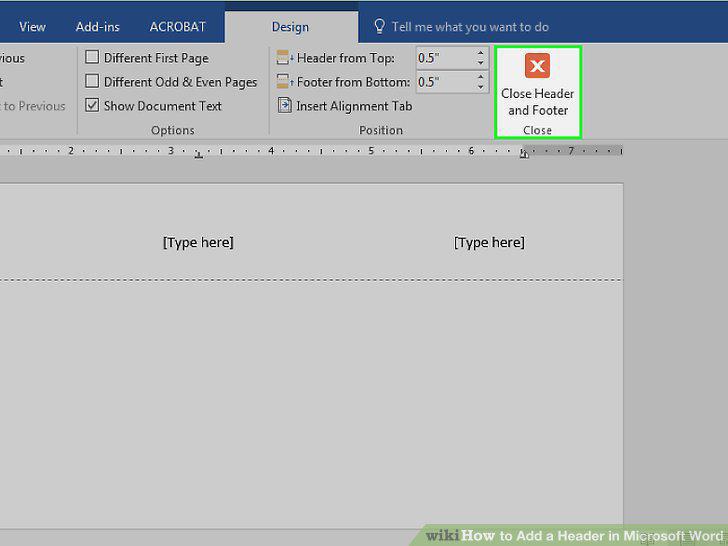Click the Tell me lightbulb icon
Image resolution: width=728 pixels, height=546 pixels.
[379, 26]
